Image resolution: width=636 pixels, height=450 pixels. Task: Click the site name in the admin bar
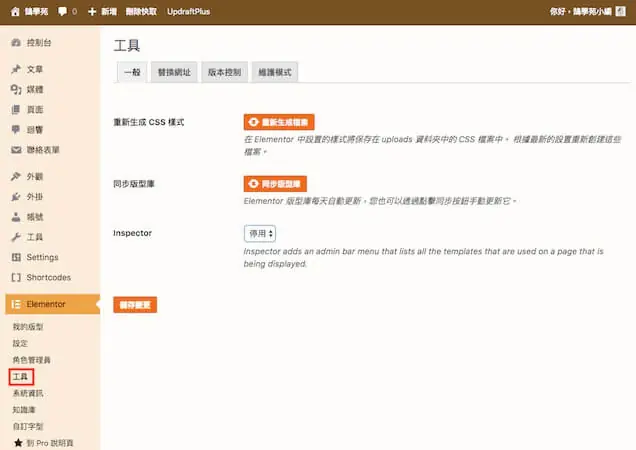click(36, 11)
